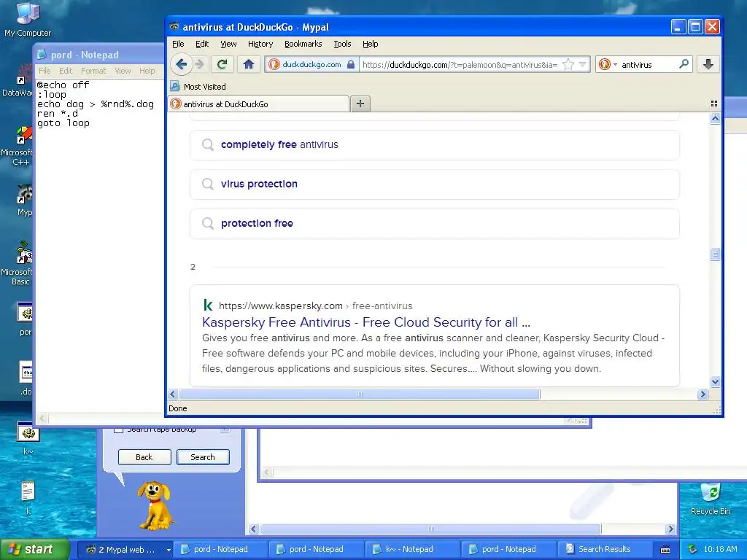The height and width of the screenshot is (560, 747).
Task: Open the list all tabs grid icon
Action: tap(713, 104)
